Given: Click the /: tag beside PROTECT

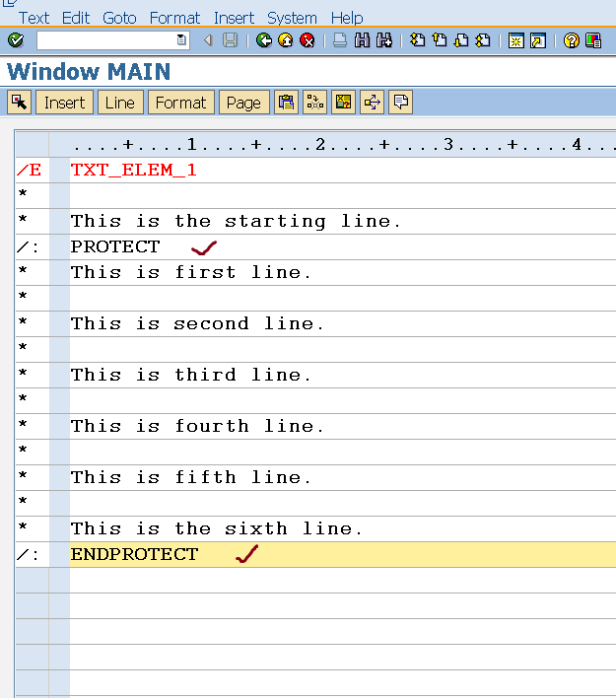Looking at the screenshot, I should [28, 247].
